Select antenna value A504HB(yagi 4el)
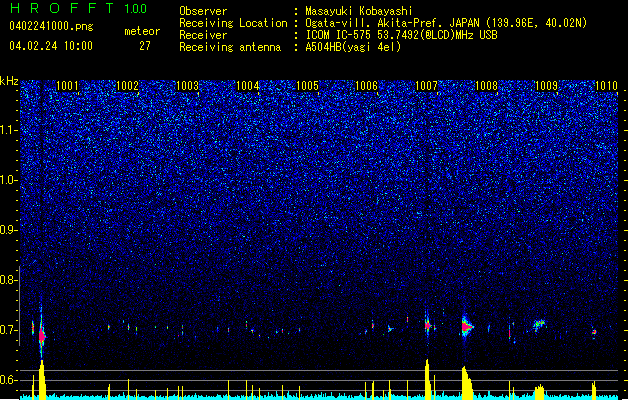 tap(353, 47)
